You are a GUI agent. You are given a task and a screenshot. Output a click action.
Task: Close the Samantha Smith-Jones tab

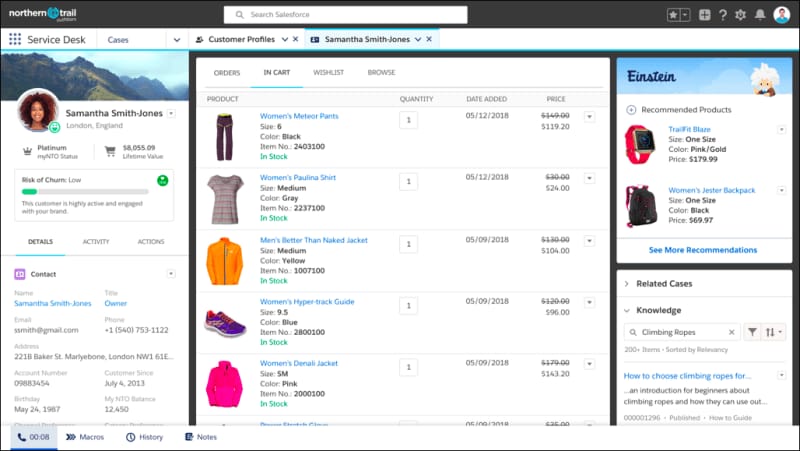click(x=429, y=39)
